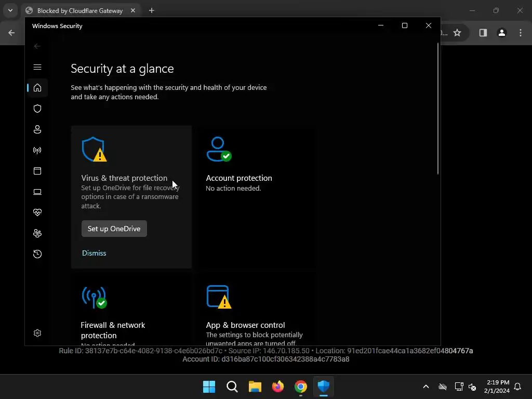Open Chrome tab search dropdown
Image resolution: width=532 pixels, height=399 pixels.
click(x=10, y=10)
